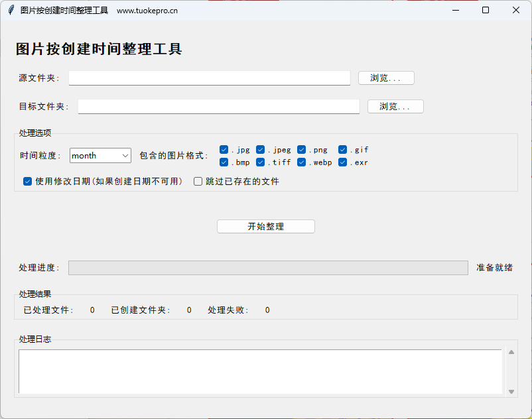This screenshot has width=532, height=419.
Task: Click the 图片按创建时间整理工具 heading
Action: click(99, 49)
